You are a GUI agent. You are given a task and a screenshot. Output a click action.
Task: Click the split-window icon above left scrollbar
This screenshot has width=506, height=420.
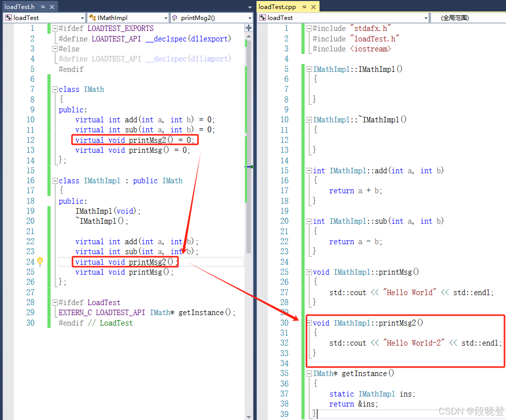click(x=248, y=28)
